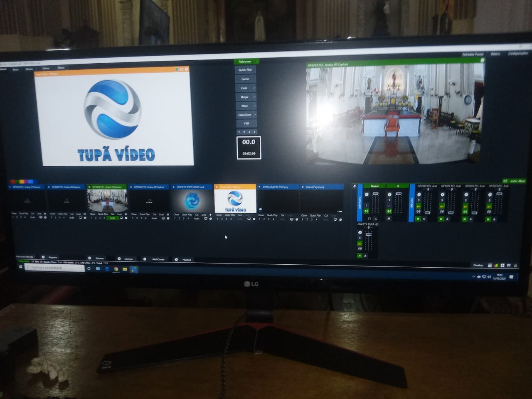The height and width of the screenshot is (399, 532).
Task: Click the Salvar menu item
Action: pos(46,68)
